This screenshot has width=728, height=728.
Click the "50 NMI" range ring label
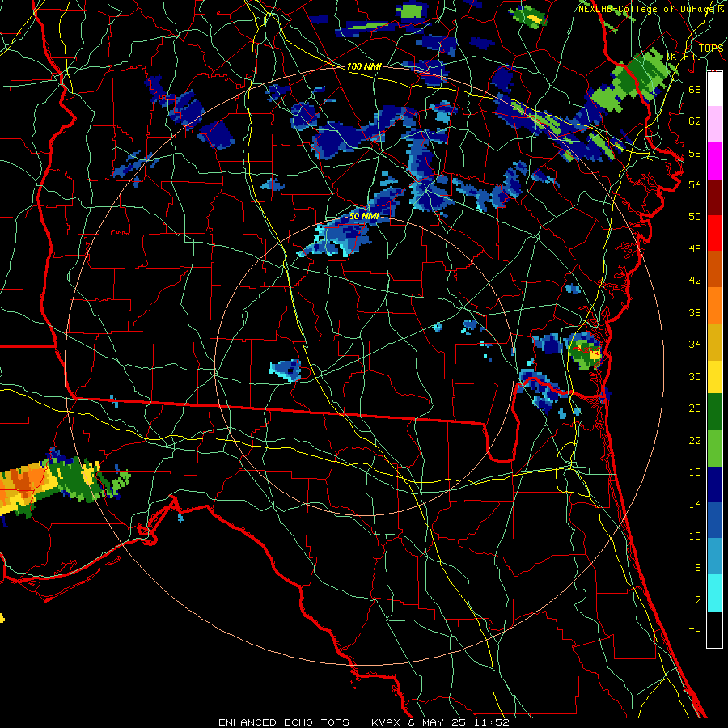(365, 216)
